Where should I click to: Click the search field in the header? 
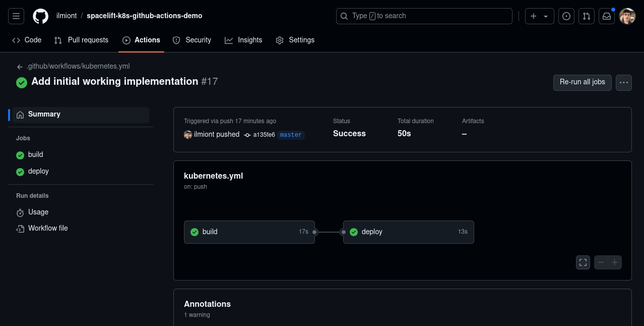click(424, 16)
